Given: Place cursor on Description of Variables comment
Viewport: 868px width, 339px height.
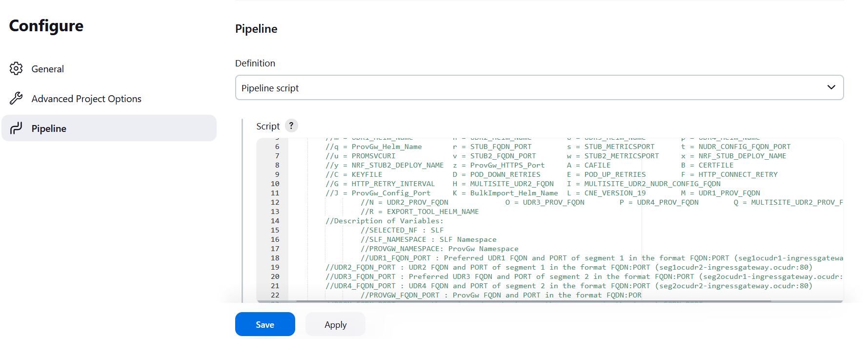Looking at the screenshot, I should pos(384,221).
